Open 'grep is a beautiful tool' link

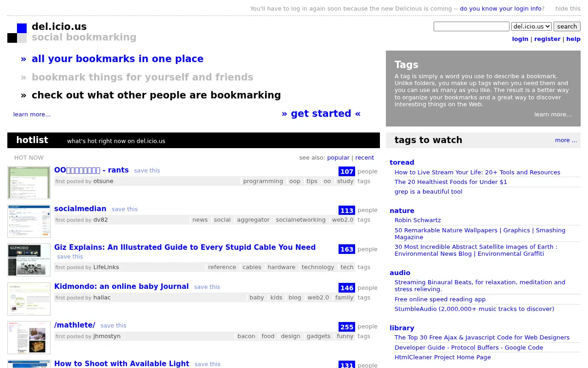[429, 192]
